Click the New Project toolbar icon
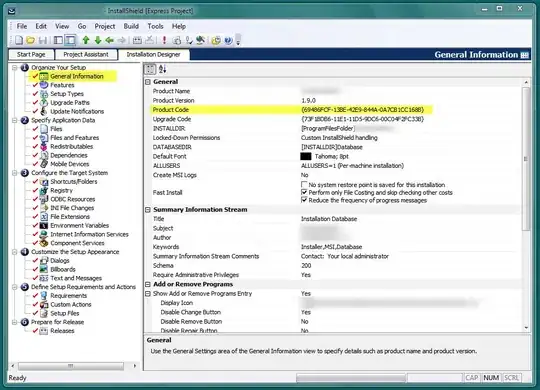540x390 pixels. [x=19, y=40]
